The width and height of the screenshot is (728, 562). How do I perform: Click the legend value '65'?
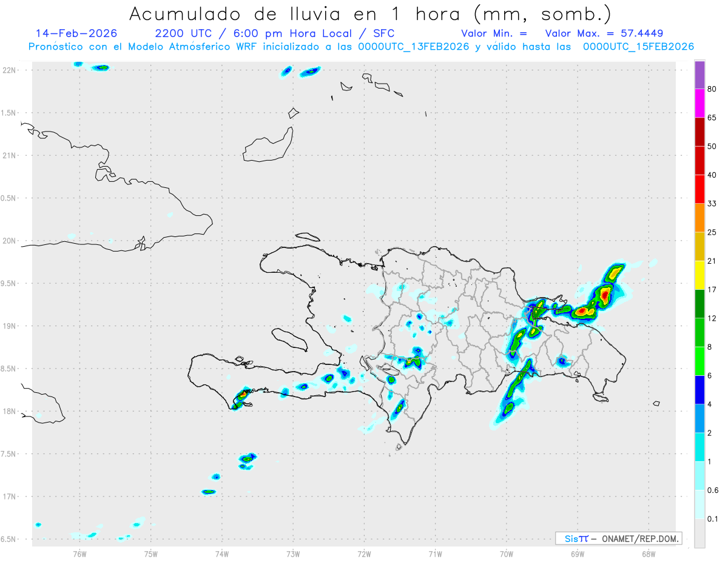click(x=712, y=118)
